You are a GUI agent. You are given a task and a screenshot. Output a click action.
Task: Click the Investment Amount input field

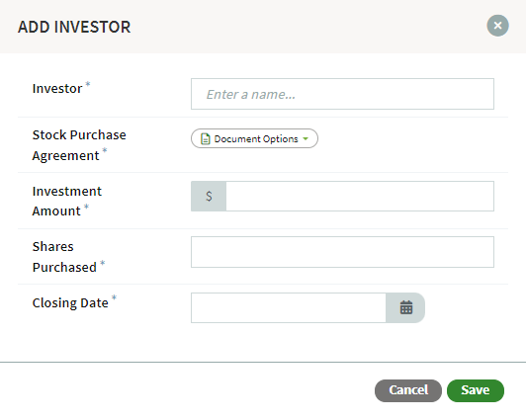pyautogui.click(x=360, y=196)
